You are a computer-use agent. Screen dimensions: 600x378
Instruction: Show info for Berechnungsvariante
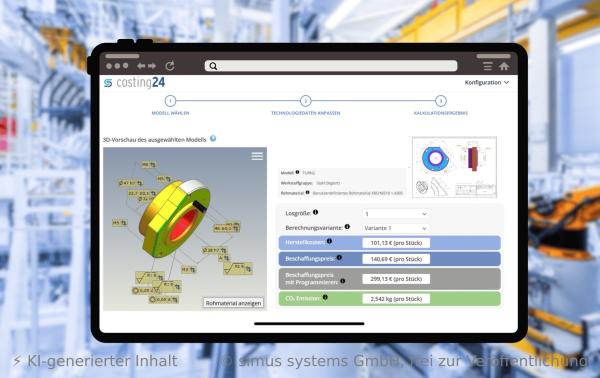point(347,226)
